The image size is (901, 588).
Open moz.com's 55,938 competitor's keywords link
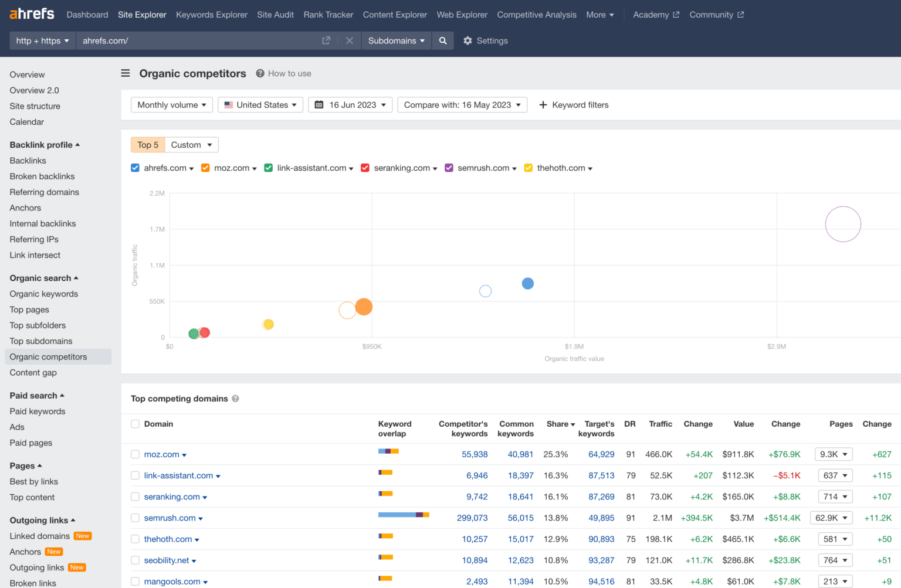pos(476,454)
